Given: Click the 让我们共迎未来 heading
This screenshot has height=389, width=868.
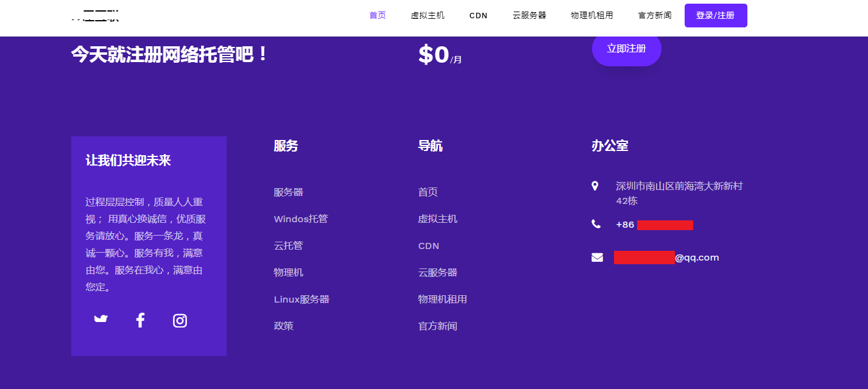Looking at the screenshot, I should (x=129, y=161).
